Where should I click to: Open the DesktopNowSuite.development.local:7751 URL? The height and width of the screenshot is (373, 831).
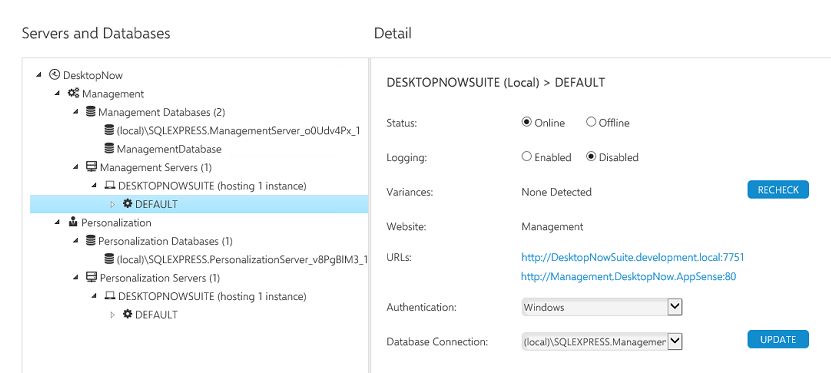(x=633, y=257)
